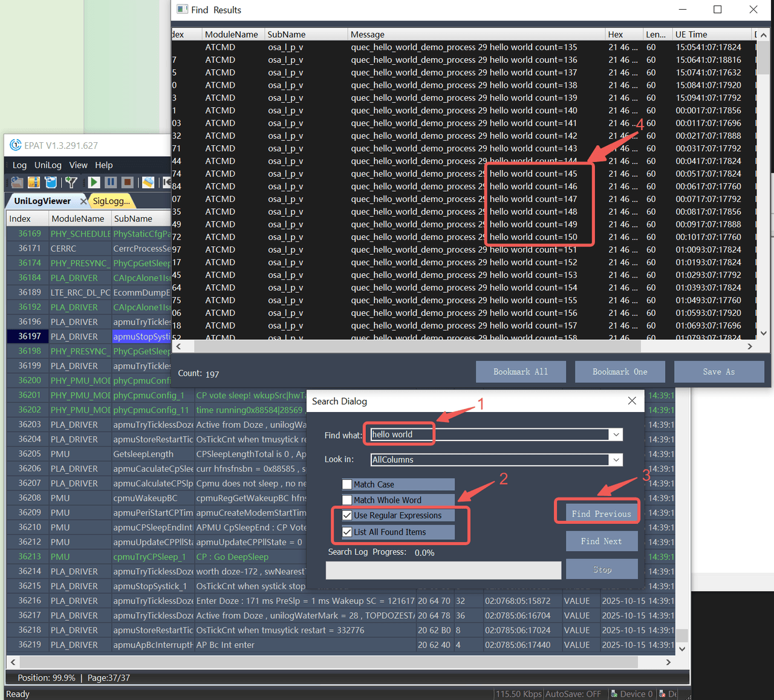Click the Find what input field

pos(490,434)
